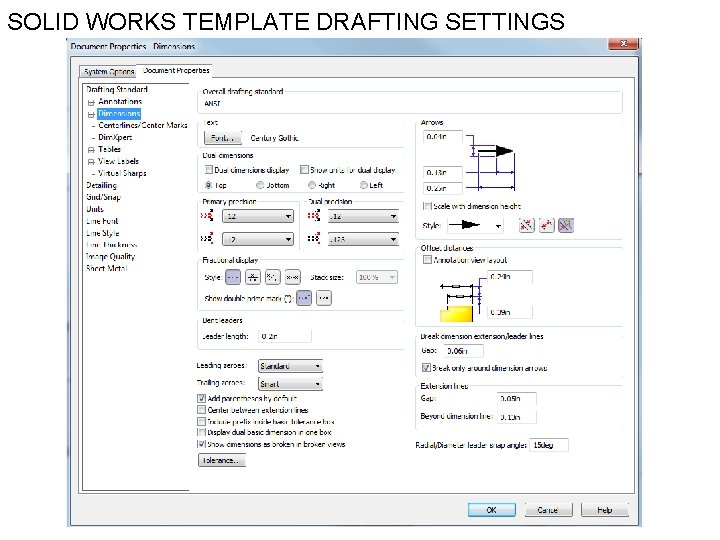Click the Font... button
Screen dimensions: 720x540
click(x=222, y=138)
